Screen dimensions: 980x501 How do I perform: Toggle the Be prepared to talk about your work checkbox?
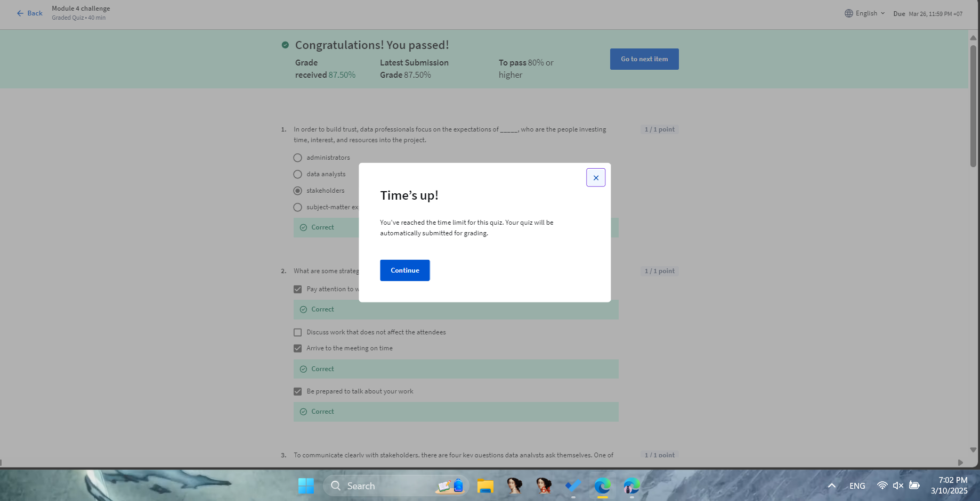click(x=297, y=391)
